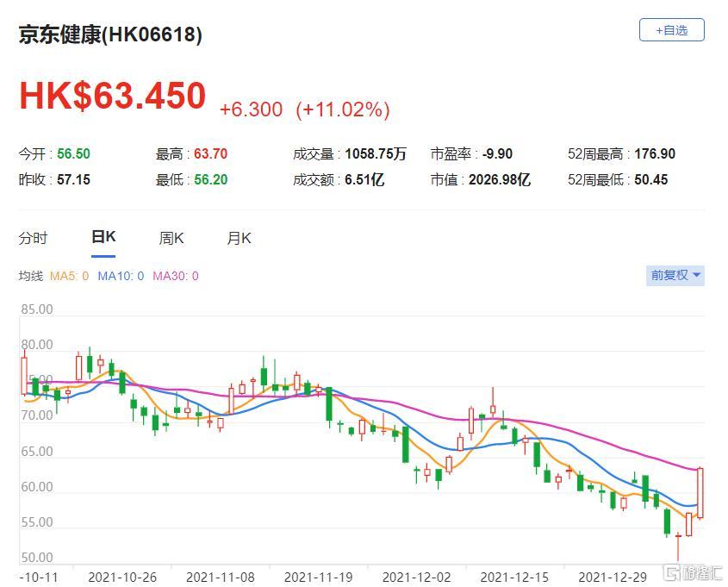This screenshot has width=728, height=587.
Task: Toggle the MA10 moving average label
Action: [x=121, y=276]
